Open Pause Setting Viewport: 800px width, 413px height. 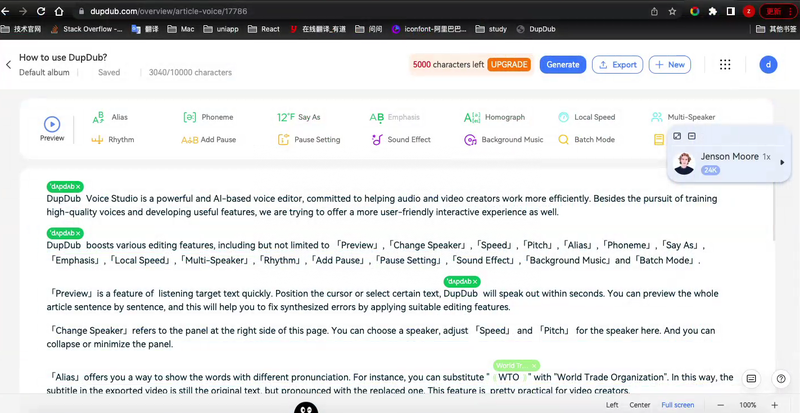309,139
